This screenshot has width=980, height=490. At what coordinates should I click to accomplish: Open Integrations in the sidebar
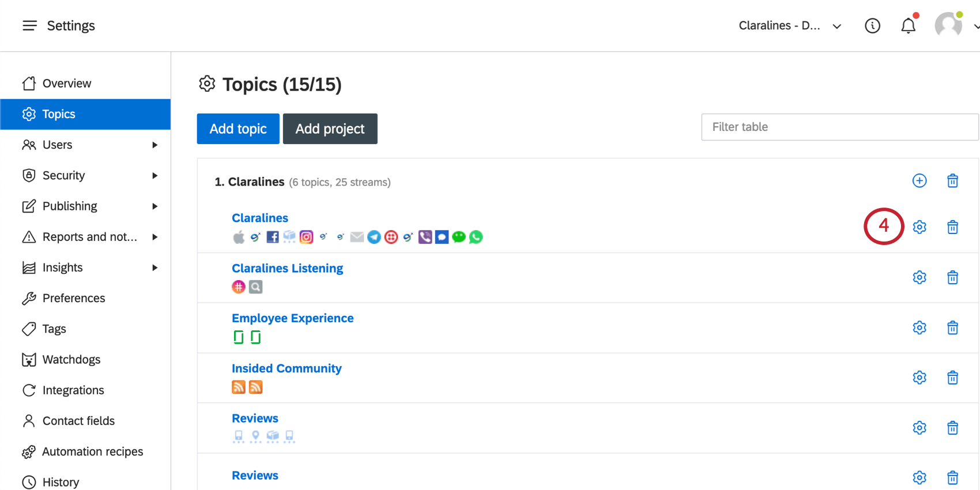pyautogui.click(x=85, y=390)
